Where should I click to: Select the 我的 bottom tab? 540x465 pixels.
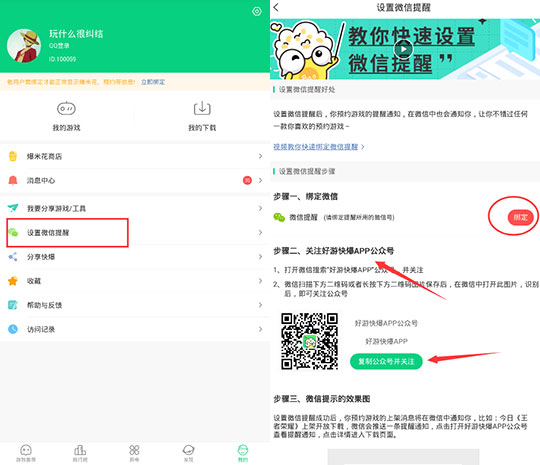(x=243, y=453)
